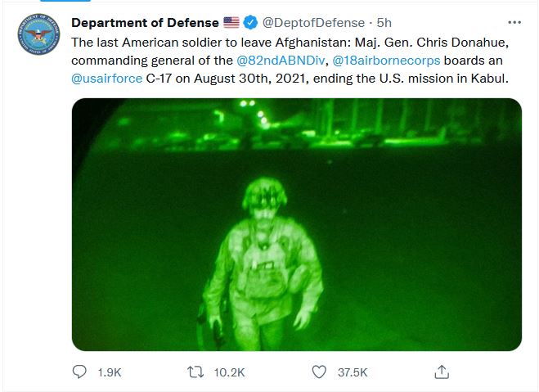The width and height of the screenshot is (539, 392).
Task: Click the Department of Defense display name
Action: pyautogui.click(x=145, y=22)
